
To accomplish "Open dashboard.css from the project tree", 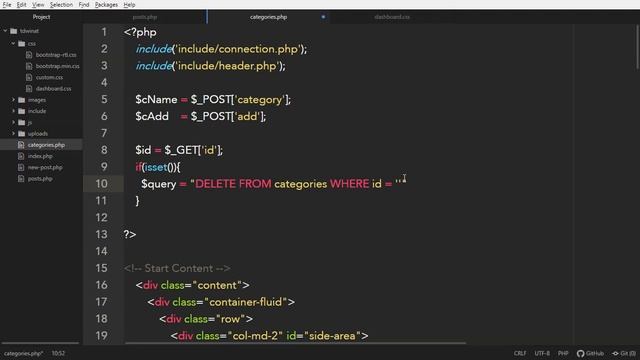I will 53,89.
